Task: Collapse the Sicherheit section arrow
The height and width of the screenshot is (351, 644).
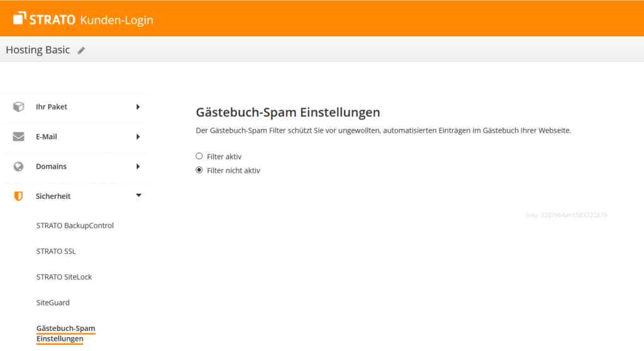Action: coord(138,196)
